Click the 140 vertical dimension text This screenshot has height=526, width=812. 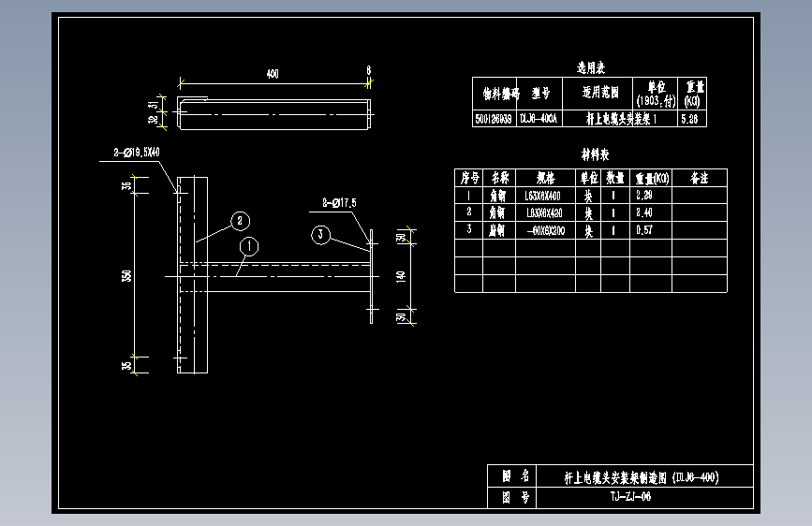(x=401, y=276)
